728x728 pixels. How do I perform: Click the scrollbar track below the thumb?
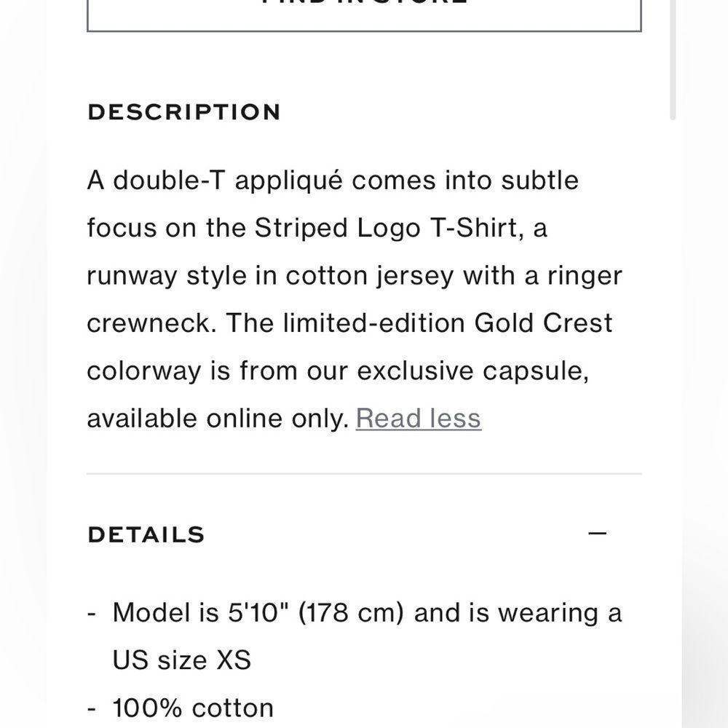click(x=672, y=418)
